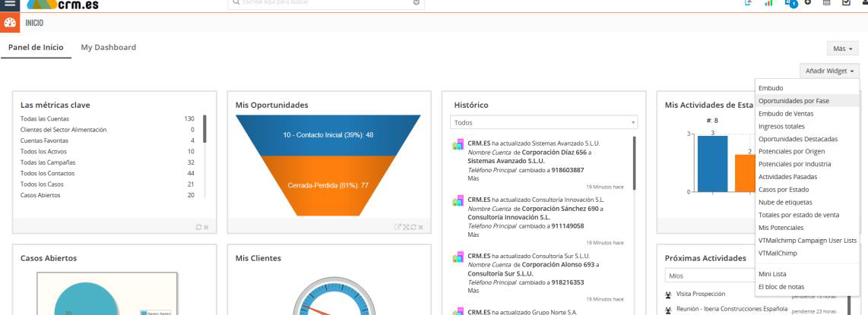The height and width of the screenshot is (315, 868).
Task: Add Mini Lista widget
Action: [807, 274]
